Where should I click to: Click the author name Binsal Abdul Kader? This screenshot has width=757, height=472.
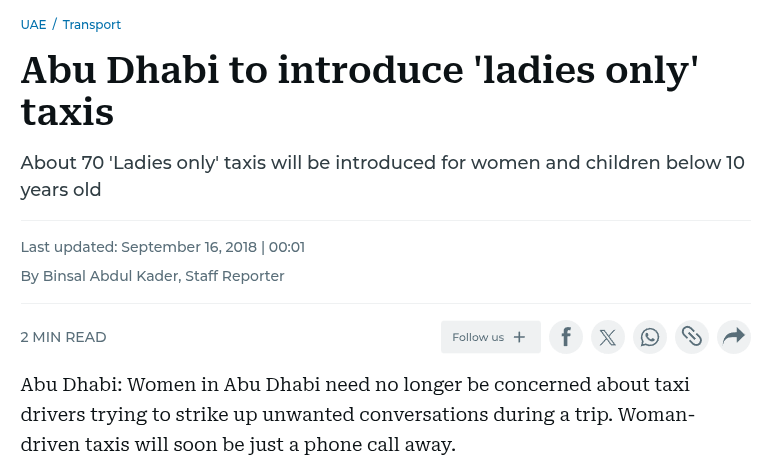111,276
